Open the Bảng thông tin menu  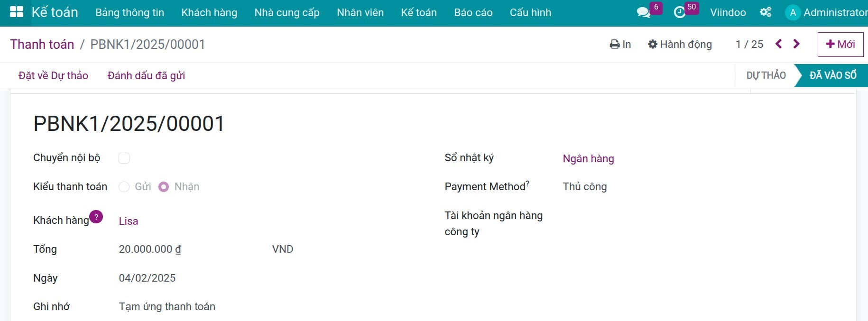click(x=129, y=12)
